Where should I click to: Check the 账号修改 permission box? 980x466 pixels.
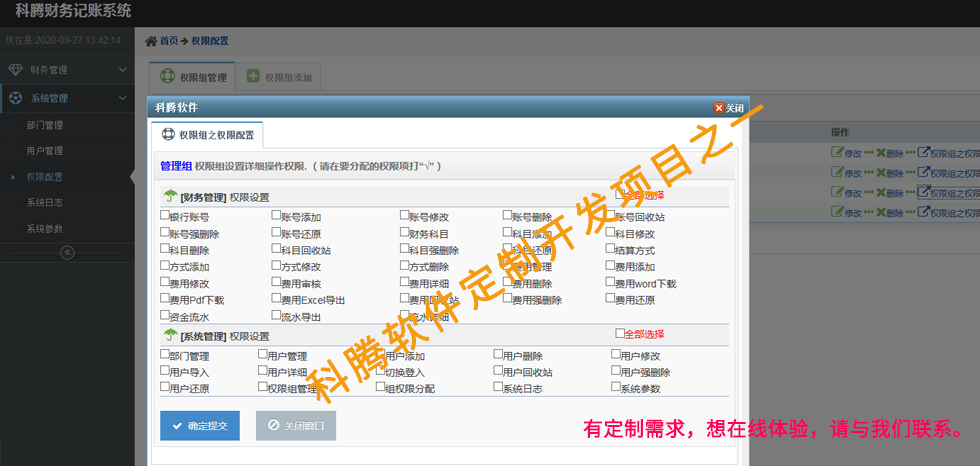(x=405, y=216)
